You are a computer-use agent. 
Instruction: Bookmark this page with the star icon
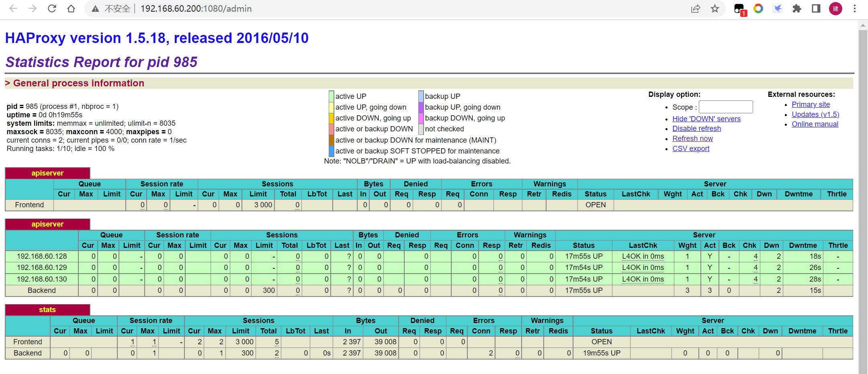pos(715,8)
